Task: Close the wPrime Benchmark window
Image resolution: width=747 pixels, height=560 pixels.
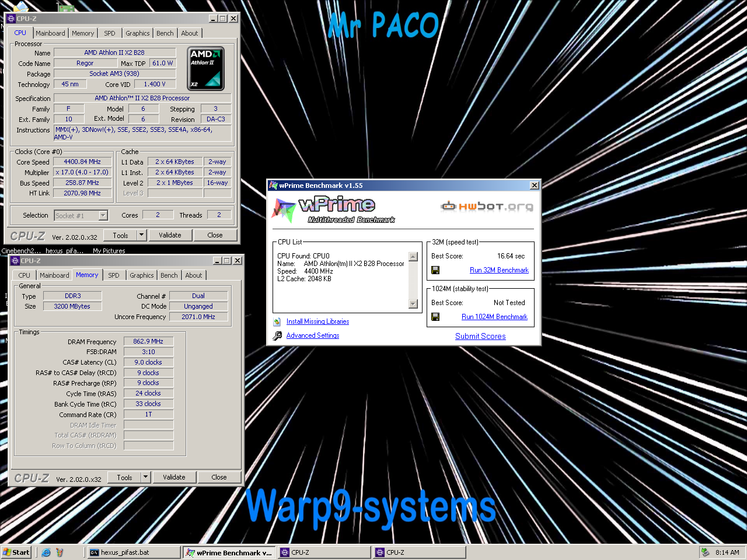Action: (x=534, y=185)
